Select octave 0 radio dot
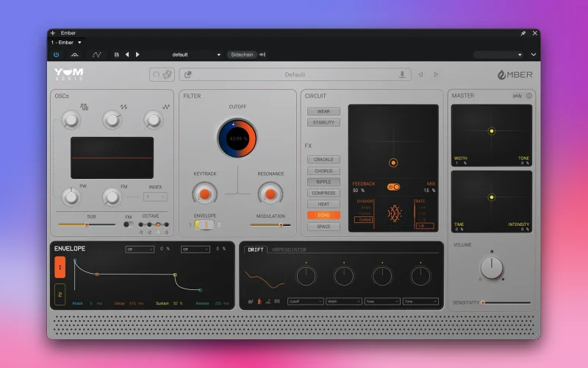The image size is (588, 368). coord(167,224)
